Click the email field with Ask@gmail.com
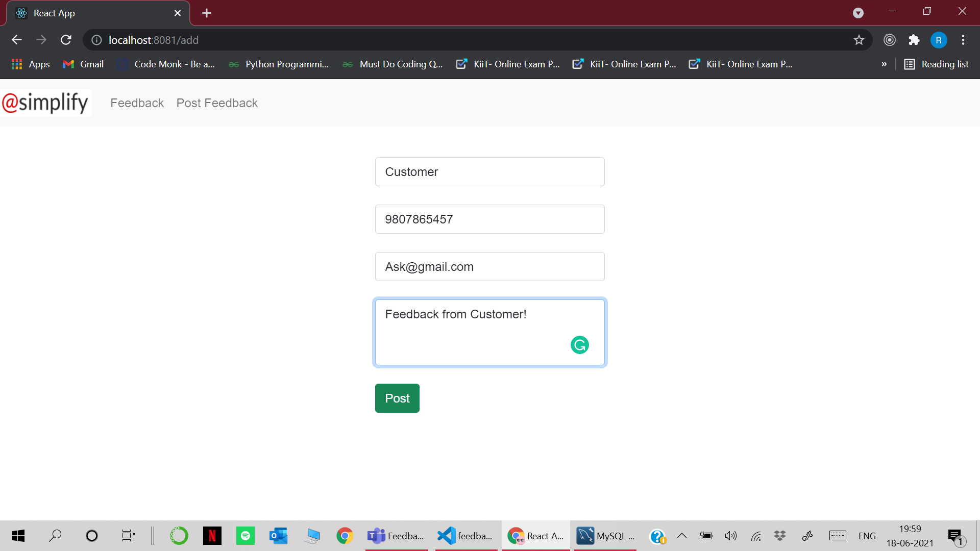This screenshot has height=551, width=980. pyautogui.click(x=489, y=267)
